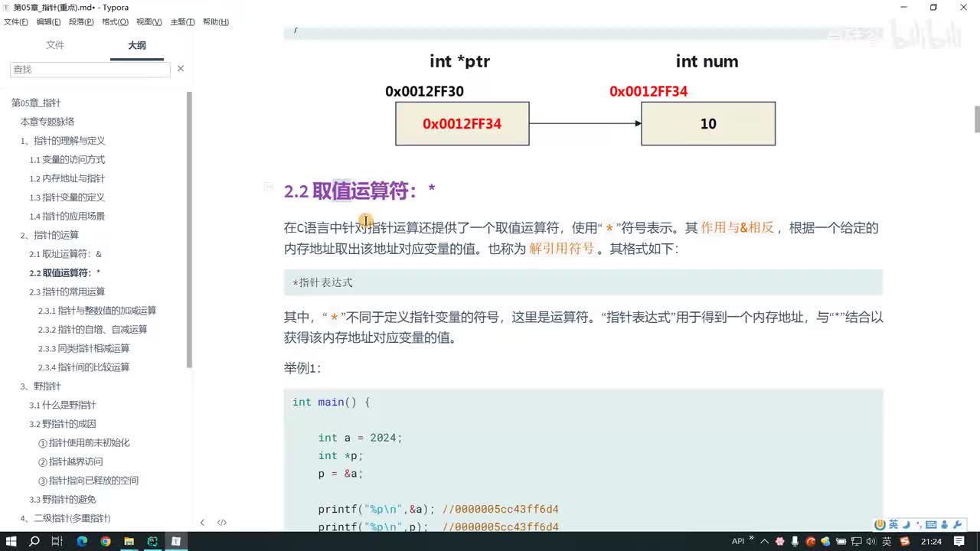Image resolution: width=980 pixels, height=551 pixels.
Task: Open the IME soft keyboard icon
Action: point(931,524)
